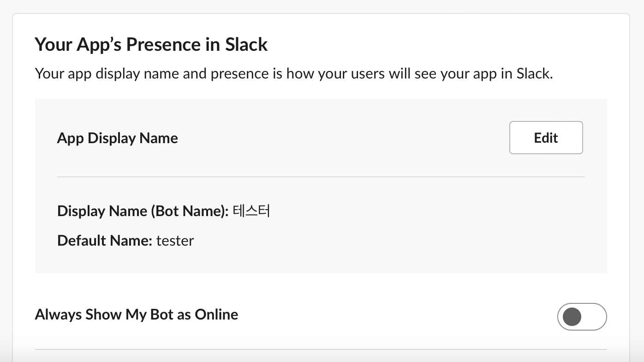
Task: Click the Your App's Presence in Slack heading
Action: click(x=151, y=44)
